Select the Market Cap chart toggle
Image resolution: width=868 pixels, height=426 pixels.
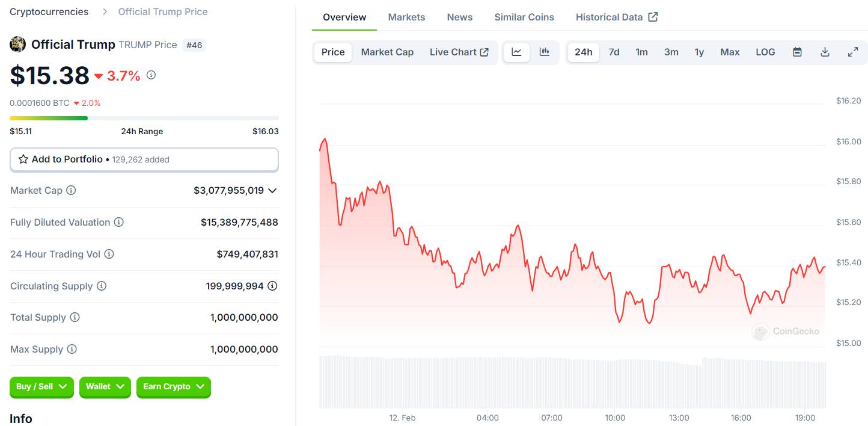coord(387,52)
